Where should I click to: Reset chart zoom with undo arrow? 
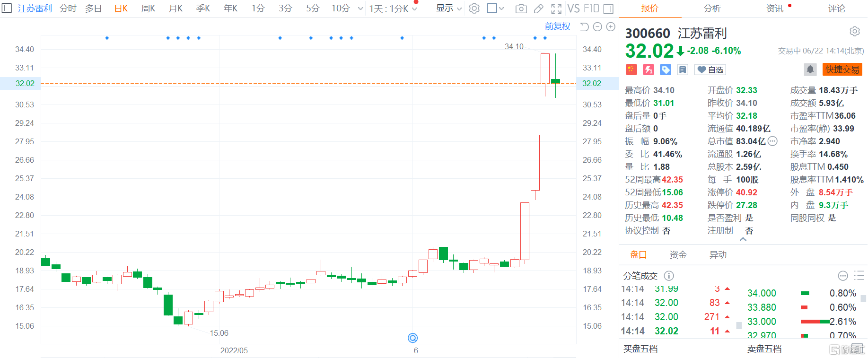585,26
